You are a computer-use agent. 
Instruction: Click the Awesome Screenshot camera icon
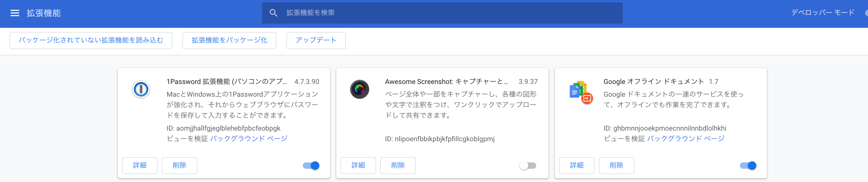tap(359, 90)
